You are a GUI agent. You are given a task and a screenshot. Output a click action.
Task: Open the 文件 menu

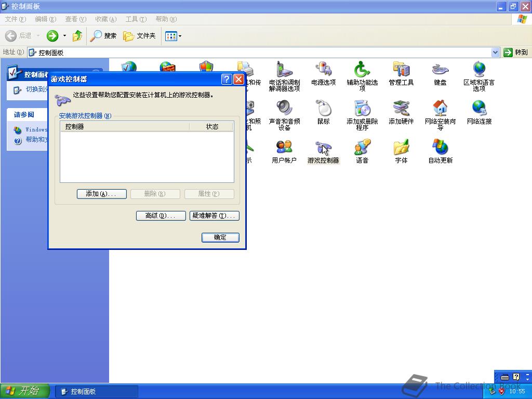pyautogui.click(x=15, y=19)
